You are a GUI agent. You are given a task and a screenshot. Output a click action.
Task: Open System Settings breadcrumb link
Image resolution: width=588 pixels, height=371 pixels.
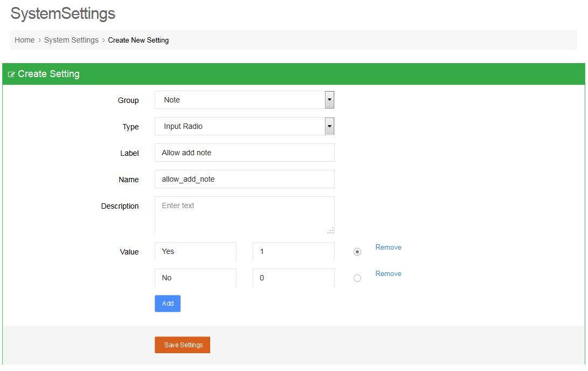(71, 40)
